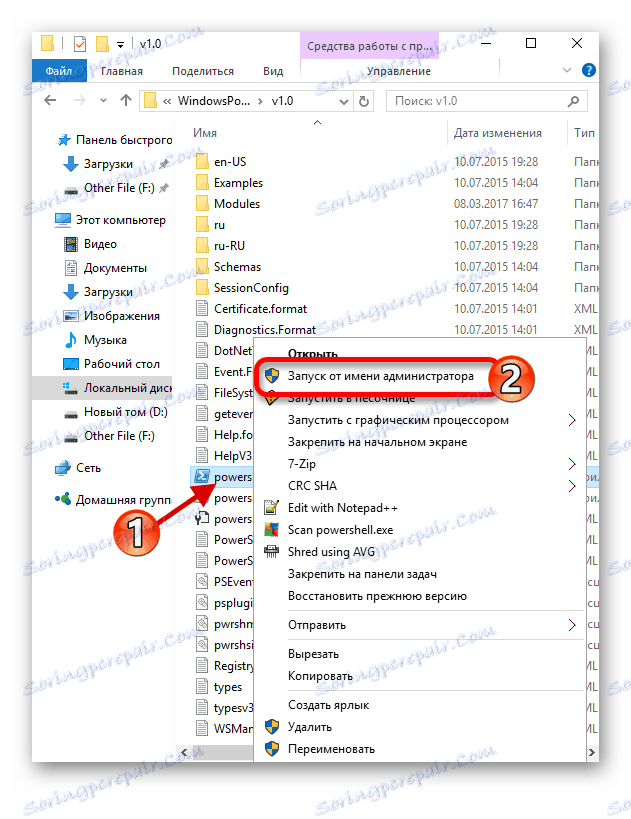Select the ru-RU folder icon

click(x=202, y=245)
